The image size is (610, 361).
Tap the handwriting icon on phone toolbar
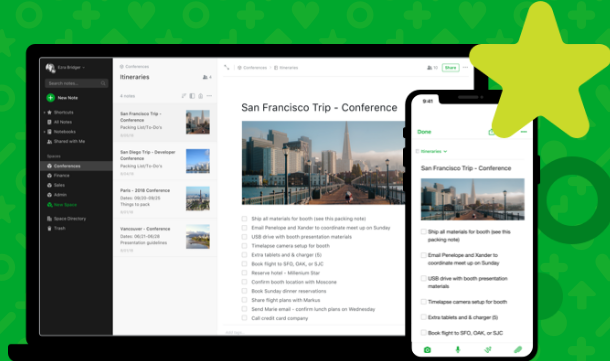[x=487, y=350]
